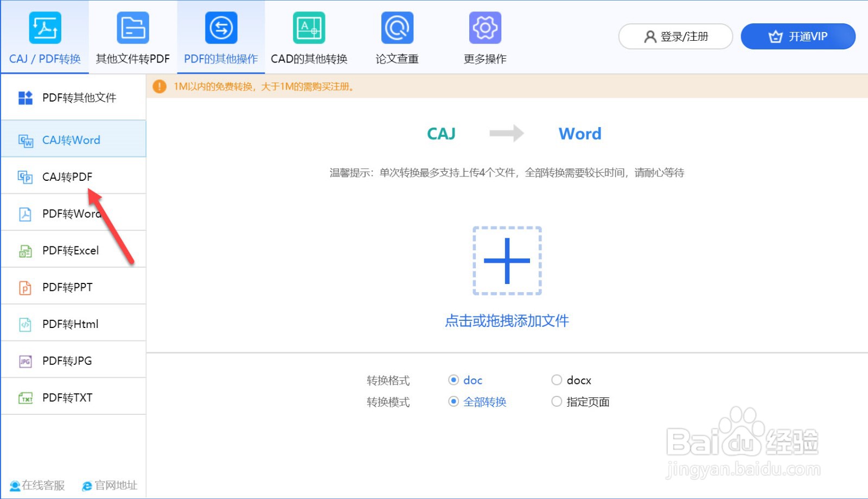868x499 pixels.
Task: Click the CAJ / PDF转换 icon
Action: coord(45,28)
